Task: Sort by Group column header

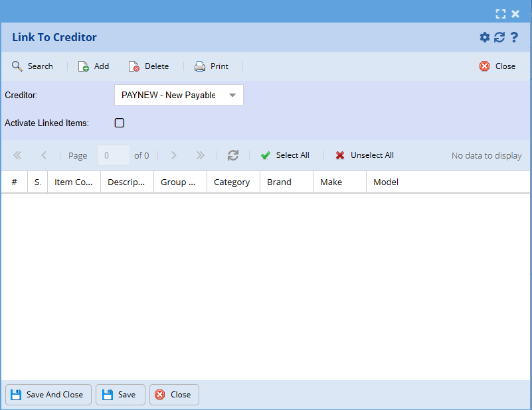Action: click(180, 182)
